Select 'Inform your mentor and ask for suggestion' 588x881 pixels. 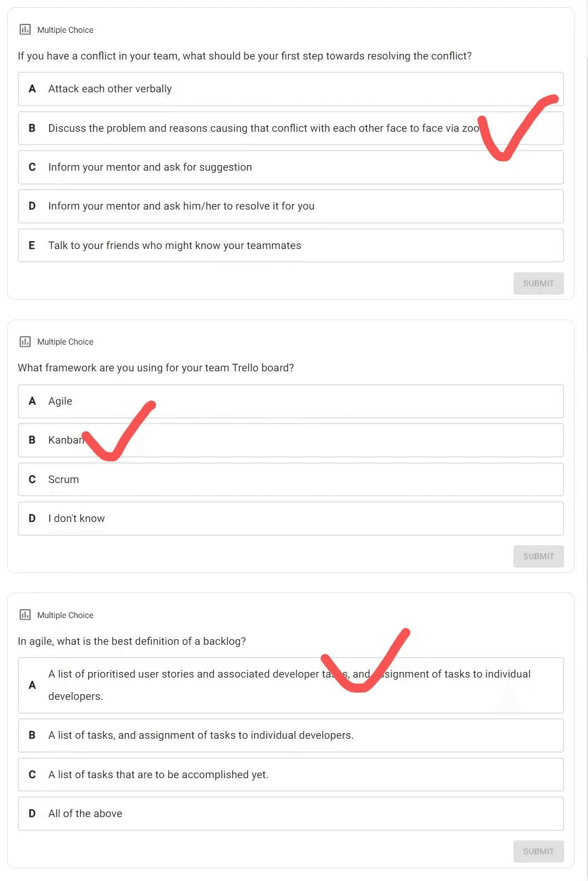[291, 167]
